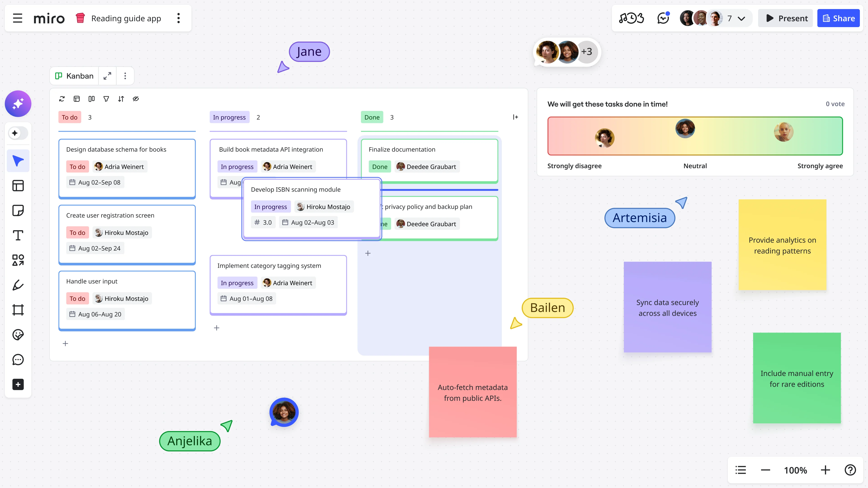Toggle the hidden fields eye icon
Image resolution: width=868 pixels, height=488 pixels.
point(136,99)
